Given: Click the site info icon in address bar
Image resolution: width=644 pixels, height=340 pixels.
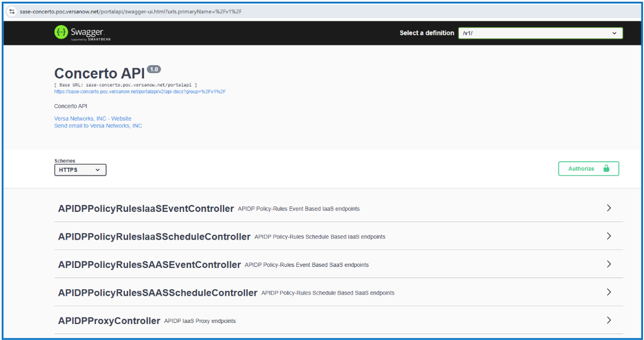Looking at the screenshot, I should point(12,11).
